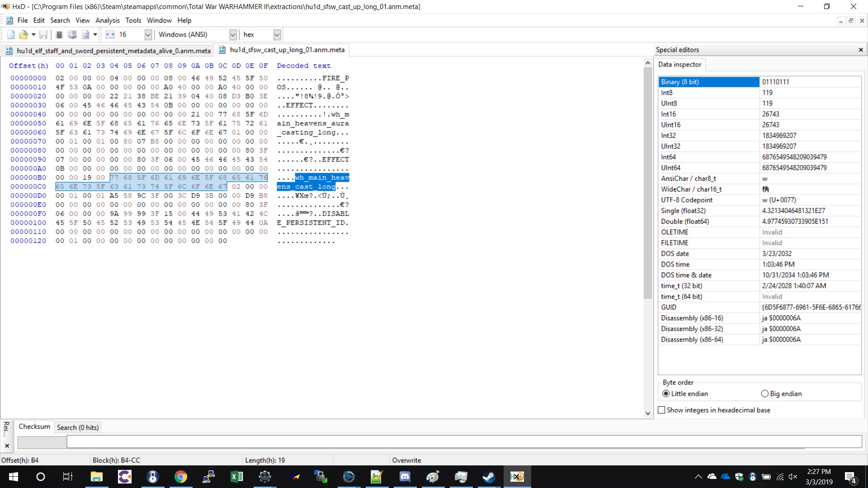This screenshot has width=868, height=488.
Task: Open Steam from the Windows taskbar
Action: tap(489, 477)
